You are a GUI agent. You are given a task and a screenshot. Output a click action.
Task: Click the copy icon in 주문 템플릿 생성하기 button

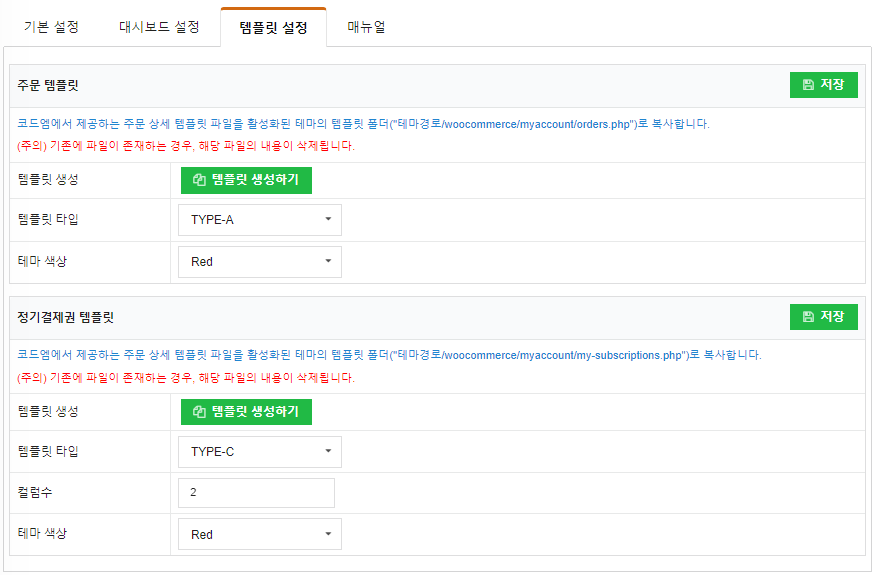(199, 180)
